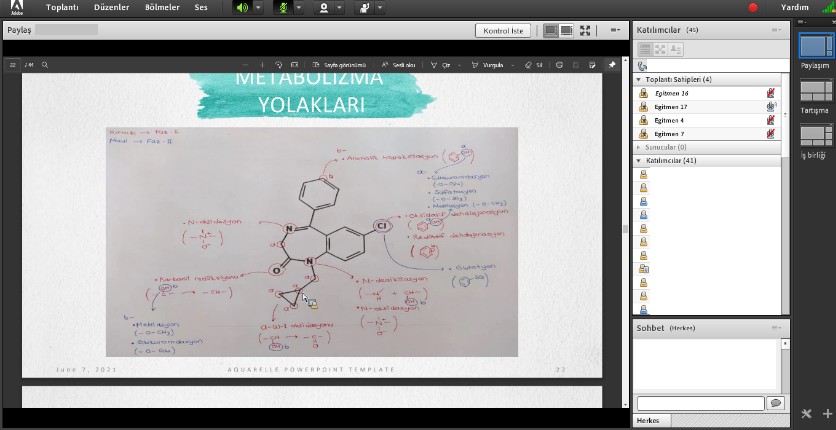Open the raise-hand status dropdown arrow
This screenshot has width=836, height=430.
coord(381,8)
